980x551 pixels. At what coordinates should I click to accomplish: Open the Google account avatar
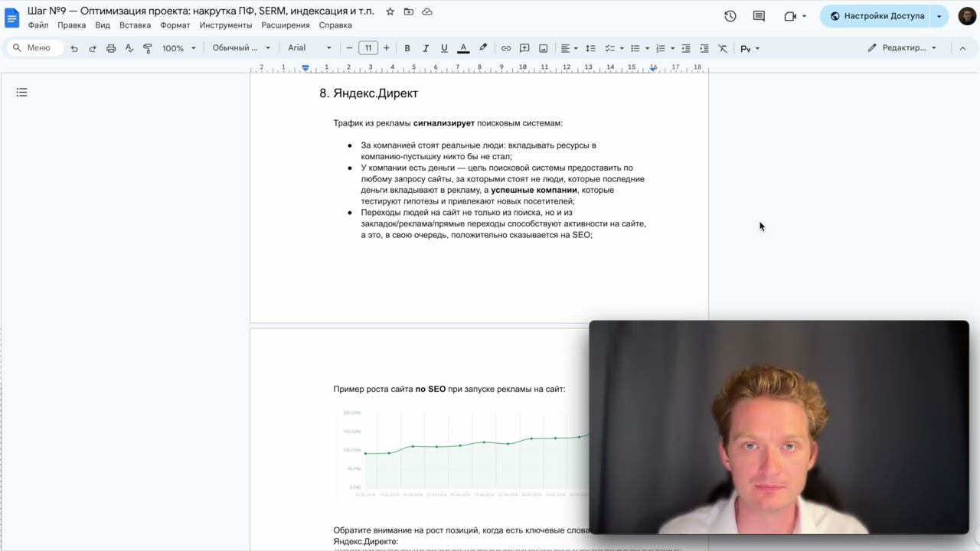coord(967,16)
